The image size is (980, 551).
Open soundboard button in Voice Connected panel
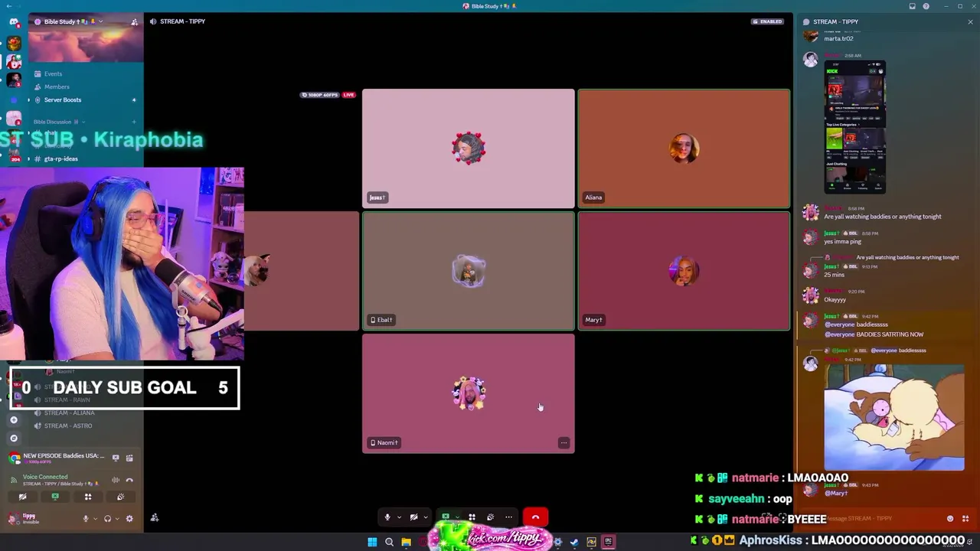[x=120, y=497]
